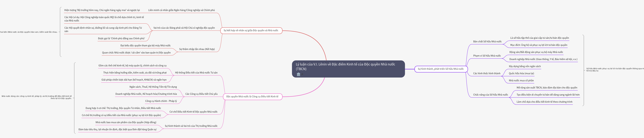Select 'Sự kết hợp về nhân sự' node

251,30
